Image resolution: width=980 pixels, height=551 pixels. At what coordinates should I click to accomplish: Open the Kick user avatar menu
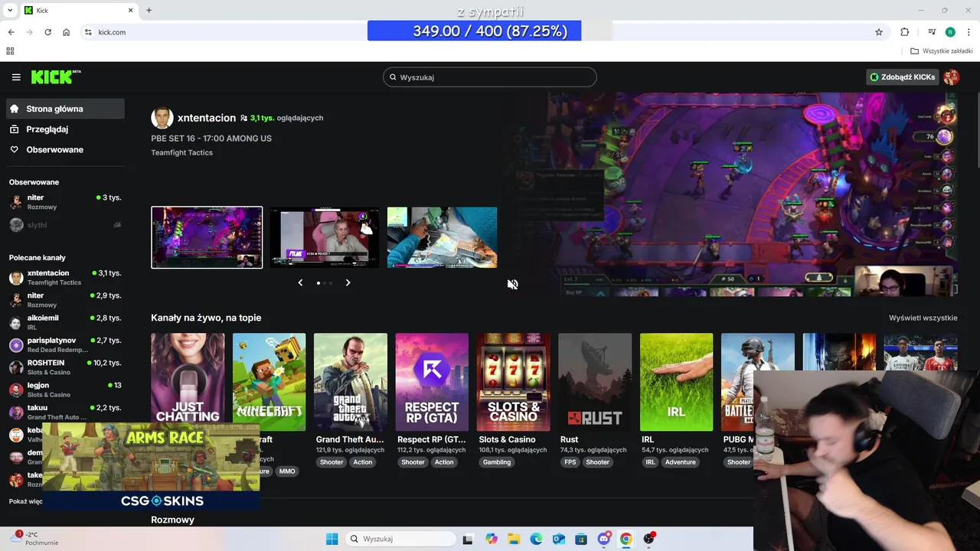pyautogui.click(x=952, y=77)
